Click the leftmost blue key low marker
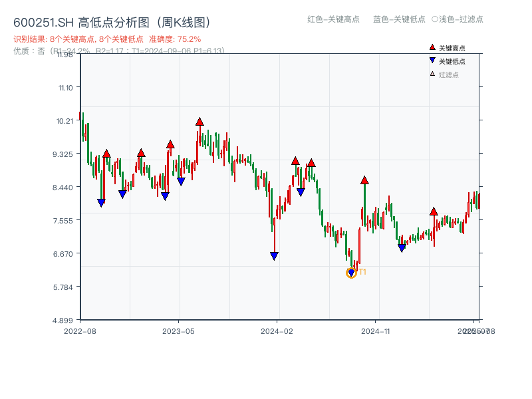Viewport: 532px width, 399px height. [x=101, y=203]
